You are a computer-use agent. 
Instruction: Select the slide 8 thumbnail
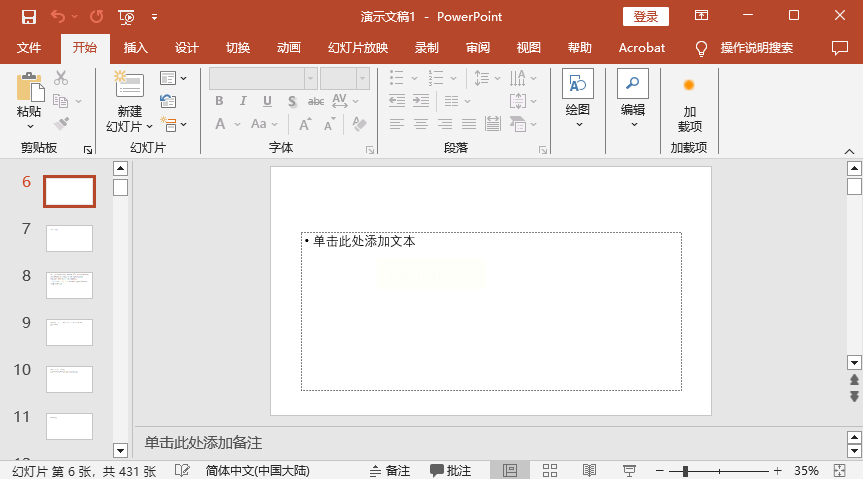69,285
